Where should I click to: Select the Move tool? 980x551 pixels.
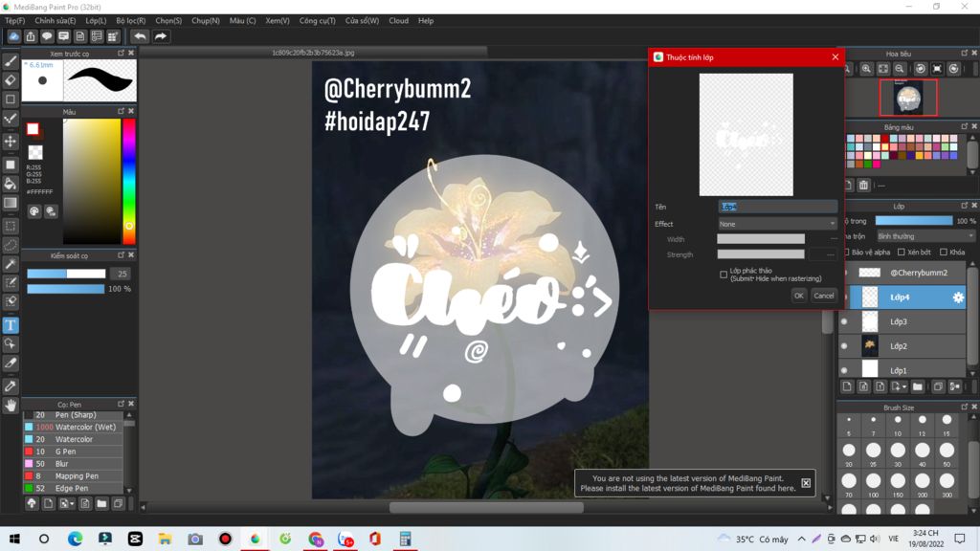[x=11, y=142]
